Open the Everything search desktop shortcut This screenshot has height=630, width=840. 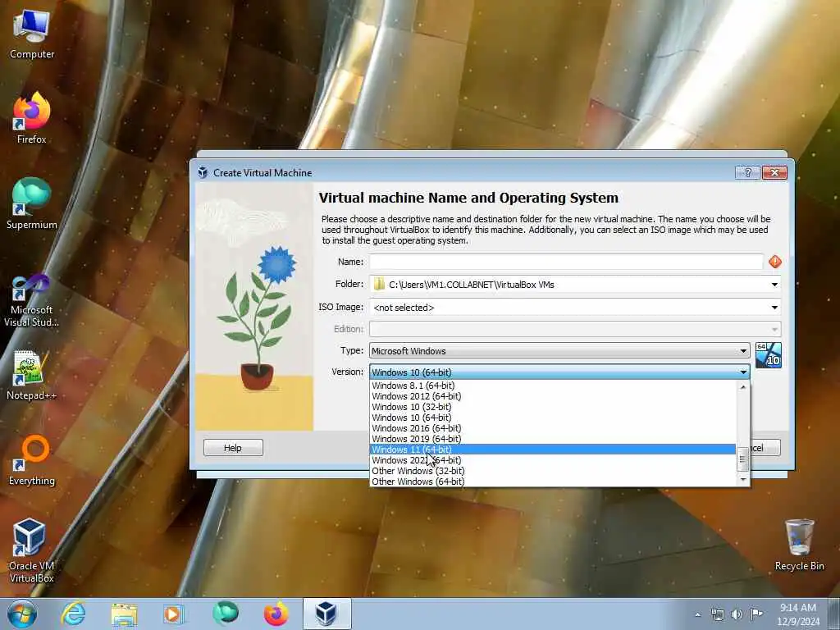[32, 459]
